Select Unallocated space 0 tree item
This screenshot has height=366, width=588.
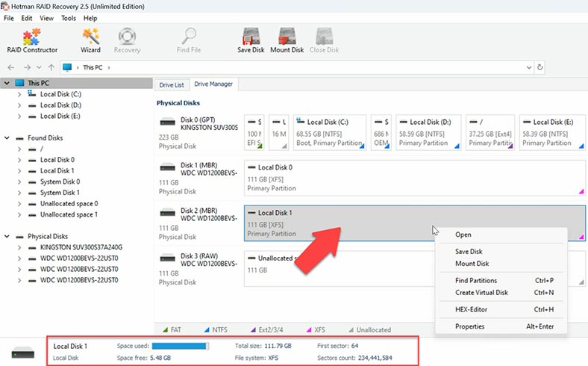(69, 203)
